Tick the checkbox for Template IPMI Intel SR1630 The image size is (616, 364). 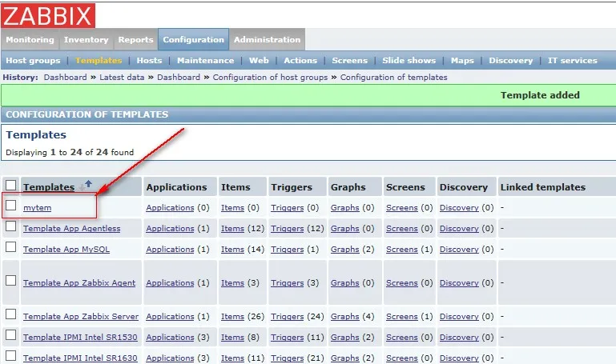11,356
